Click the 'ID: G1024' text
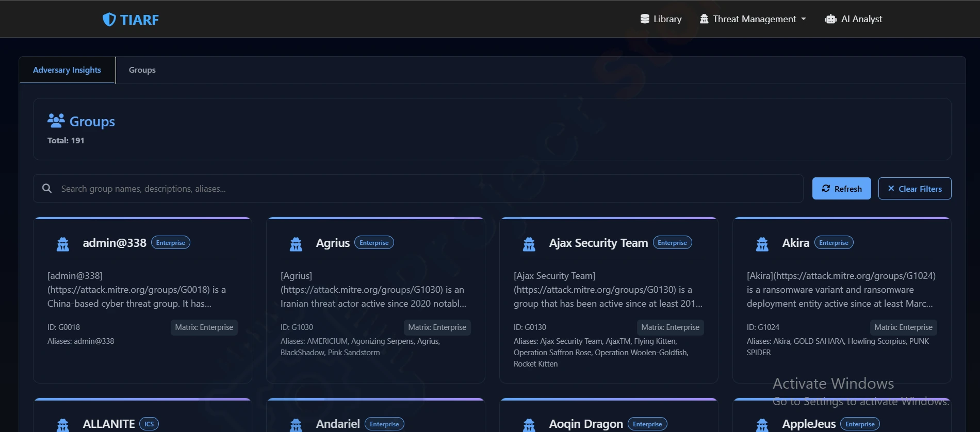Screen dimensions: 980x432 (763, 327)
